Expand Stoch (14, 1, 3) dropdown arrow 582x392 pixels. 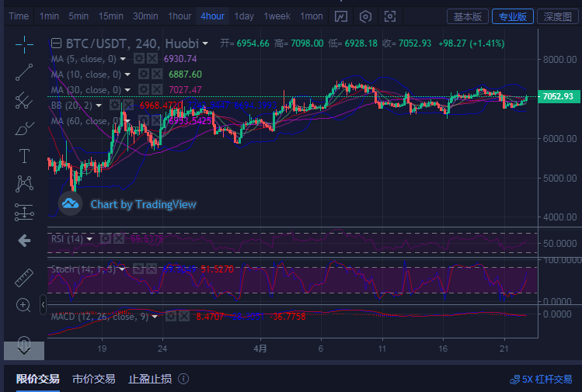pos(122,269)
